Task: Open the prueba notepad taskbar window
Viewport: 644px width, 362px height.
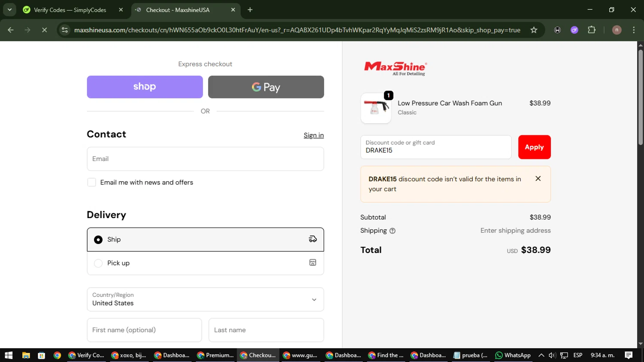Action: [471, 355]
